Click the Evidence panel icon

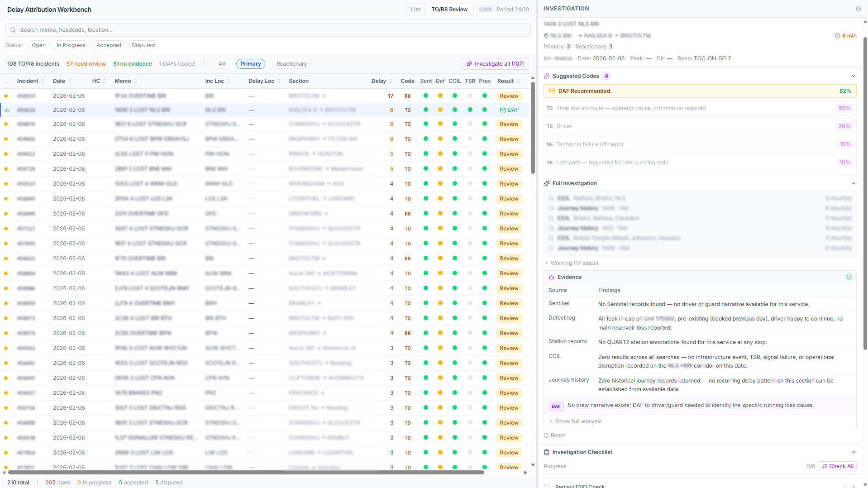click(x=552, y=277)
